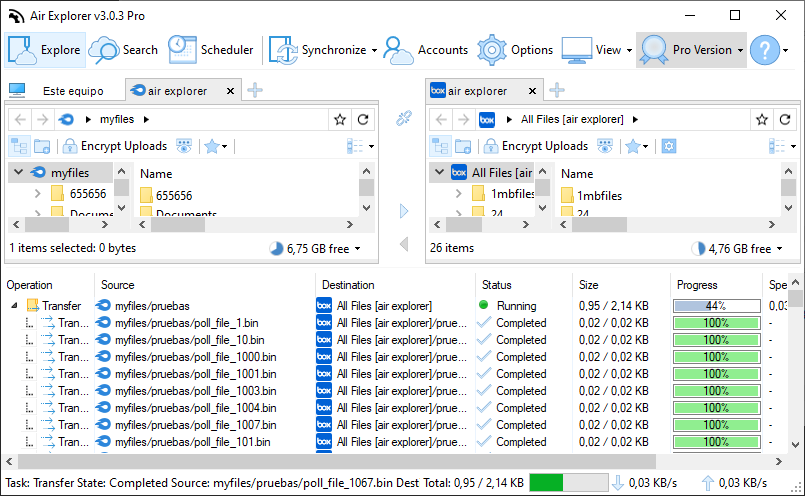Toggle folder tree view in left pane
The width and height of the screenshot is (805, 496).
[20, 146]
